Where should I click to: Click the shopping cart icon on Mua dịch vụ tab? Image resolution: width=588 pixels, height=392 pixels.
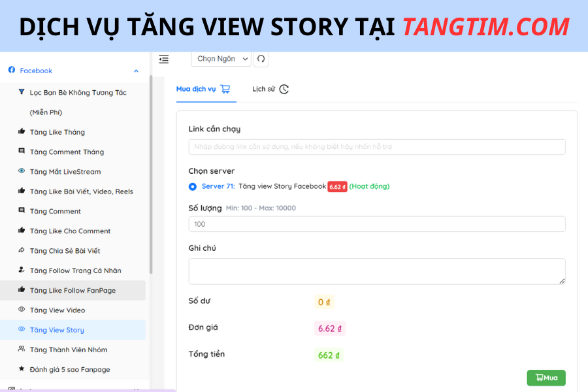225,89
